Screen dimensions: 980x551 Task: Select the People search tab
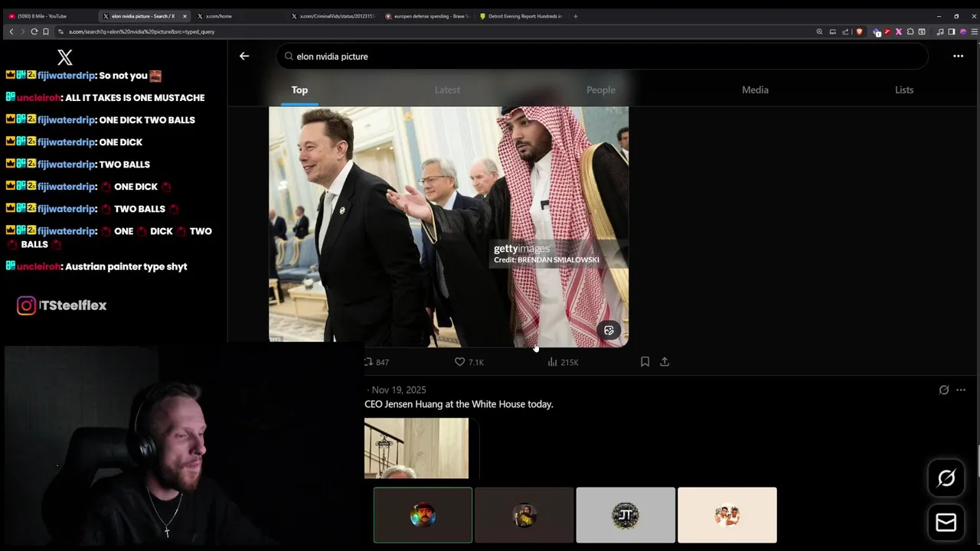click(x=601, y=90)
